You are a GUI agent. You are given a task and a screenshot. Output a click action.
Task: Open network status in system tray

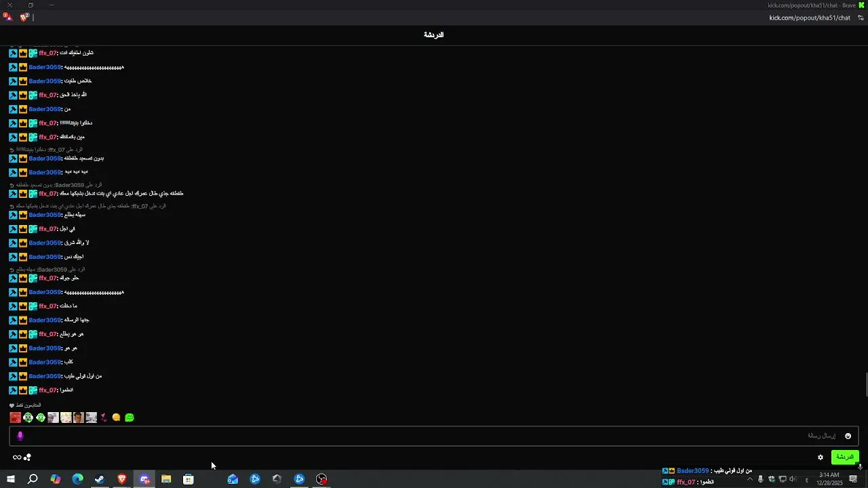(782, 479)
